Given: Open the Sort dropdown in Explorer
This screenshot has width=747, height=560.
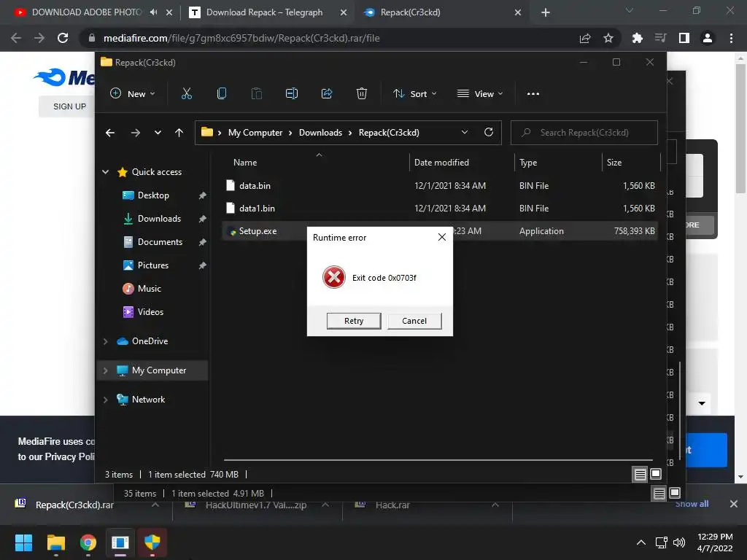Looking at the screenshot, I should (x=414, y=94).
